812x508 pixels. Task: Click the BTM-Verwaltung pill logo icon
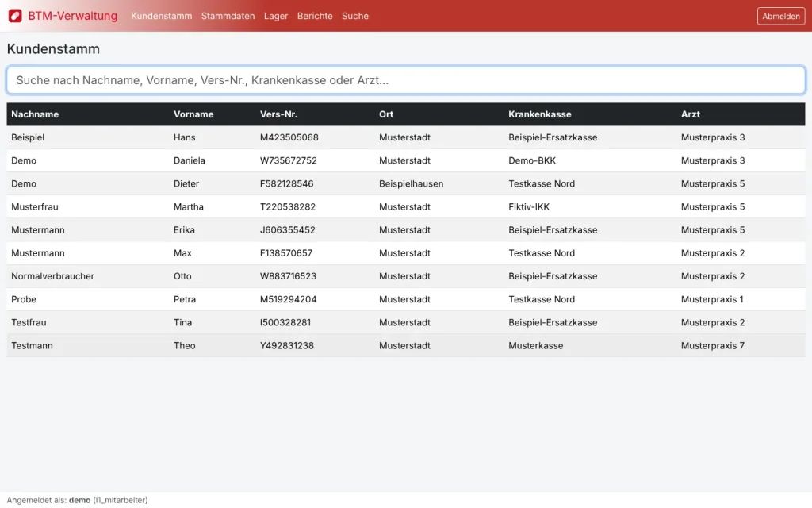point(15,16)
